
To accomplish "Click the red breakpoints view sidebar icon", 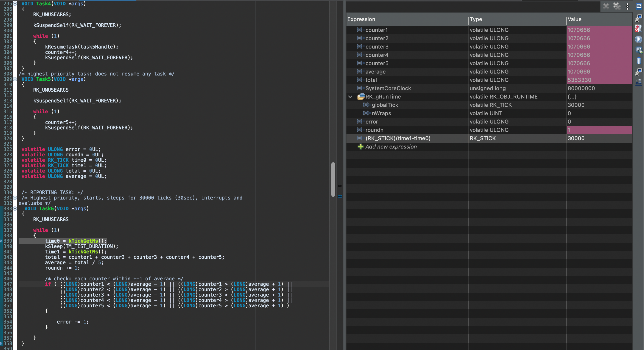I will coord(638,28).
